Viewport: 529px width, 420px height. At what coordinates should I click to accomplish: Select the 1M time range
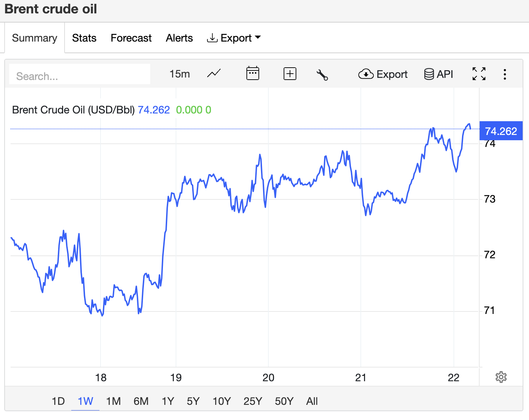114,401
